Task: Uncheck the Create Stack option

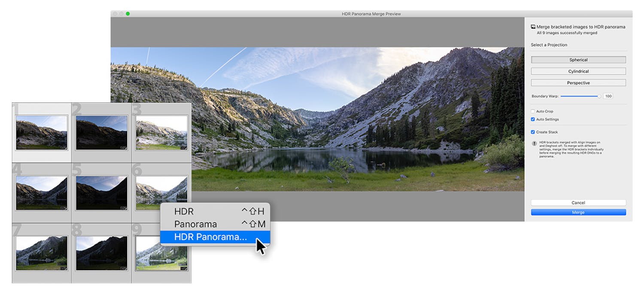Action: click(x=533, y=131)
